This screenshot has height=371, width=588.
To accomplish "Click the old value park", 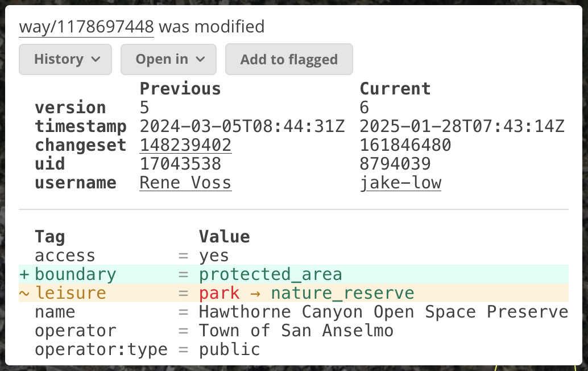I will (x=219, y=293).
